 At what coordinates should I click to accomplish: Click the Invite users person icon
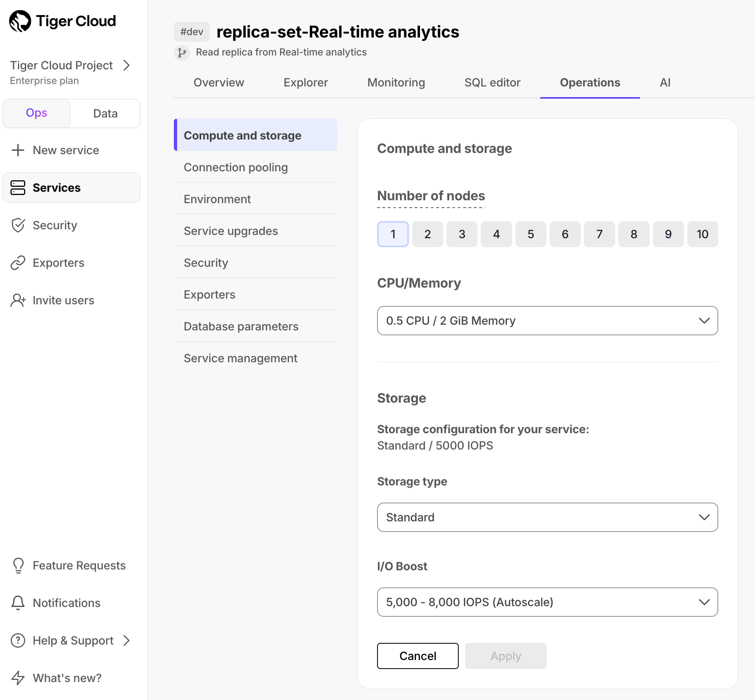pyautogui.click(x=18, y=300)
